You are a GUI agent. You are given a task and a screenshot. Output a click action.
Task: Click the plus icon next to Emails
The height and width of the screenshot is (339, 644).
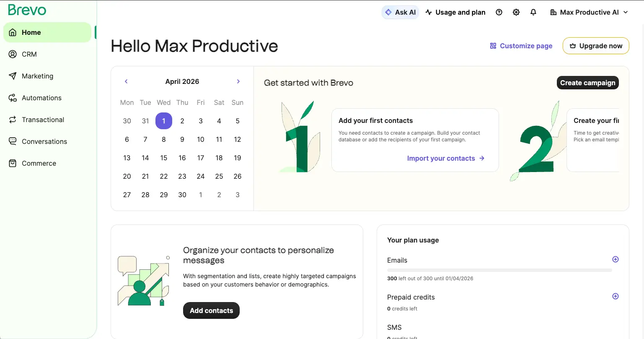pyautogui.click(x=616, y=259)
